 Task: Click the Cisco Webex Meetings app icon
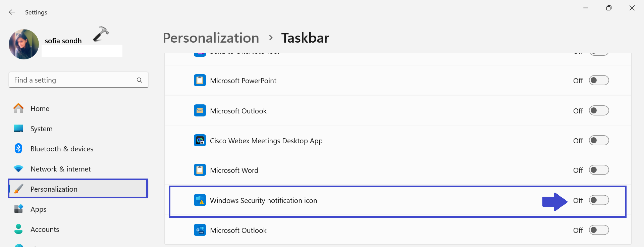click(x=200, y=141)
